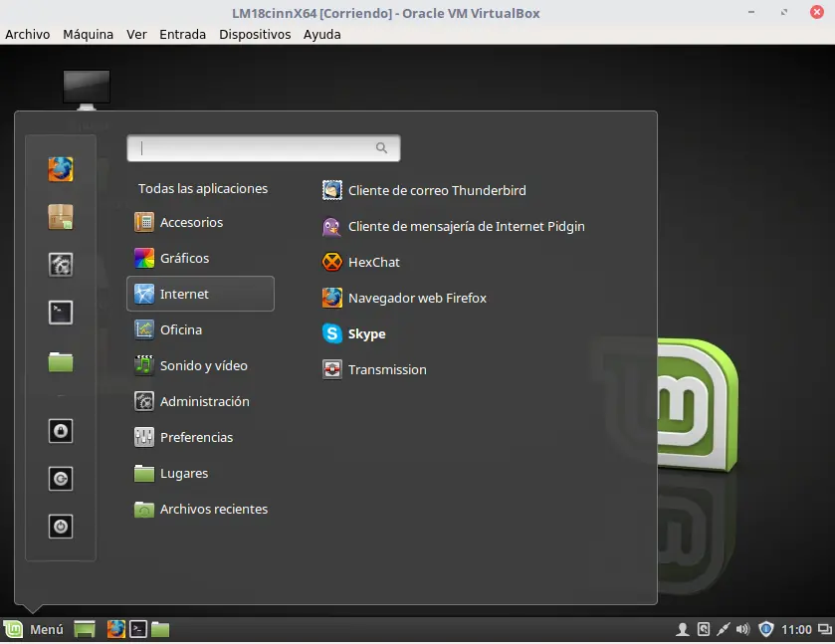Screen dimensions: 835x644
Task: Click the Computer desktop icon
Action: 87,90
